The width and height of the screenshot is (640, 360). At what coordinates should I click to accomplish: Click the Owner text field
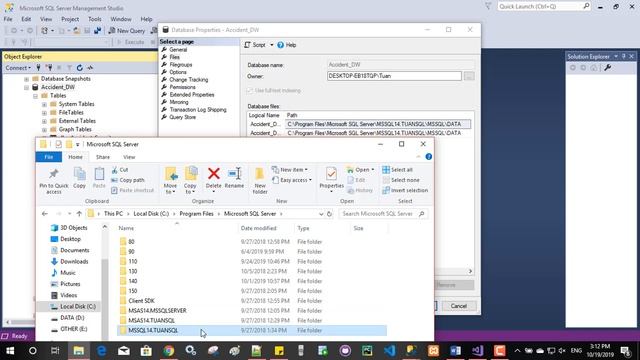(x=394, y=76)
